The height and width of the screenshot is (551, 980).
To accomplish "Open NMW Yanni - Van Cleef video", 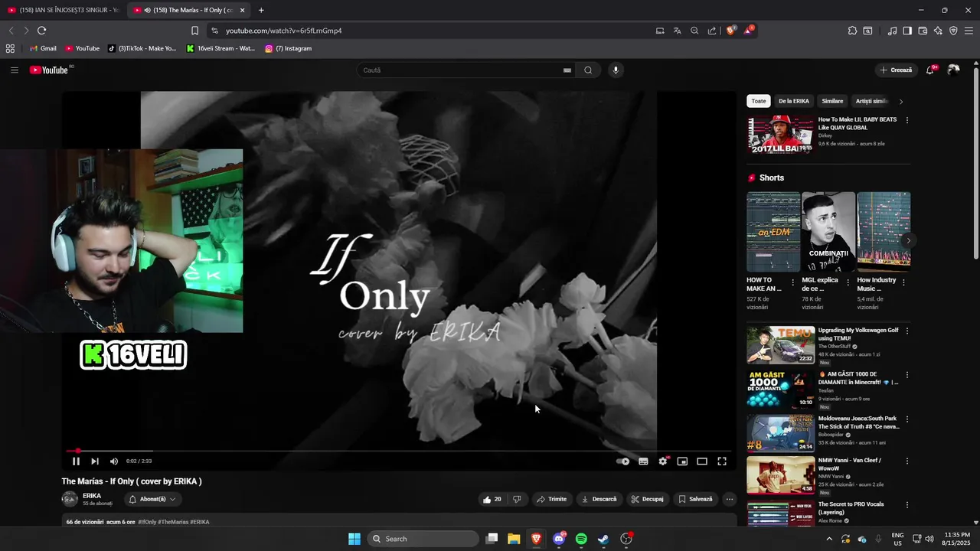I will point(781,475).
